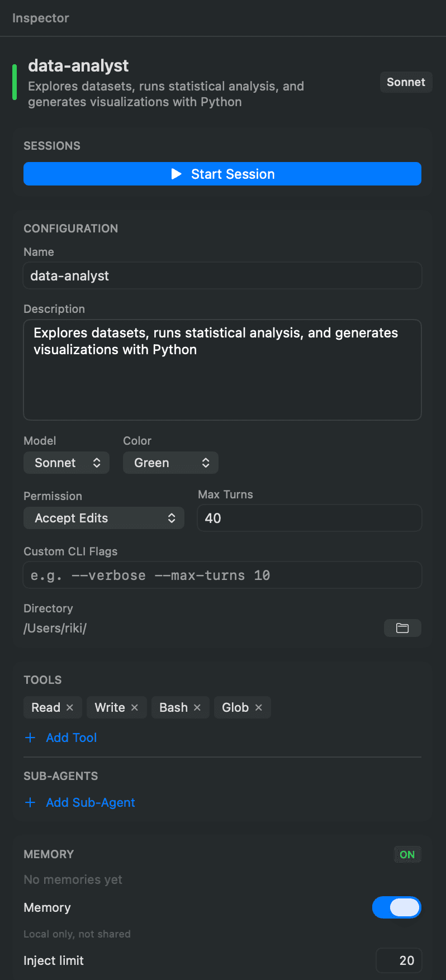Click the folder icon to browse directory
446x980 pixels.
click(x=402, y=628)
